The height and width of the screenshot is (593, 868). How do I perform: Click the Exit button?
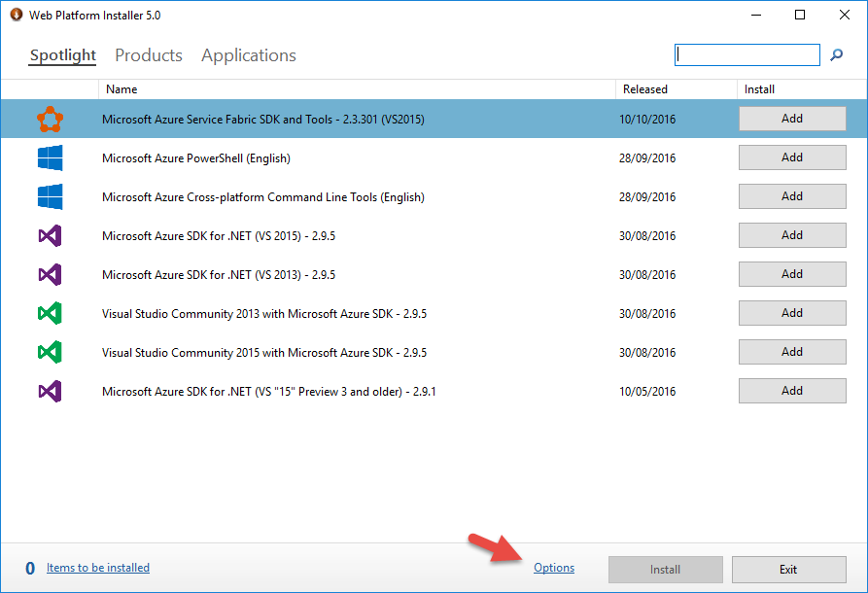(789, 570)
